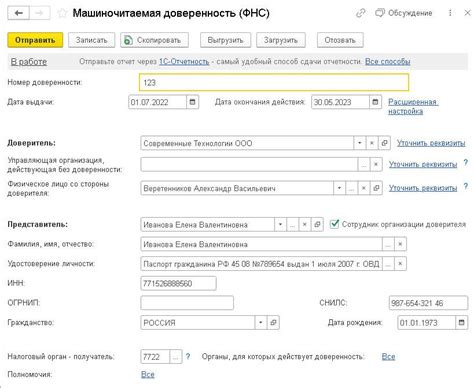
Task: Click the yellow Отправить button
Action: [35, 40]
